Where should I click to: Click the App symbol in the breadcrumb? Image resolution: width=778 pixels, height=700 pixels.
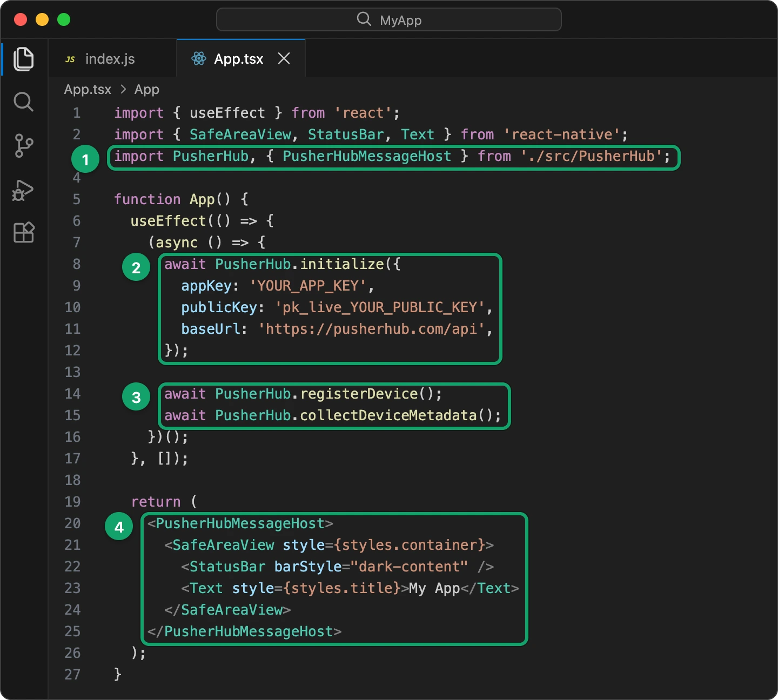point(147,89)
